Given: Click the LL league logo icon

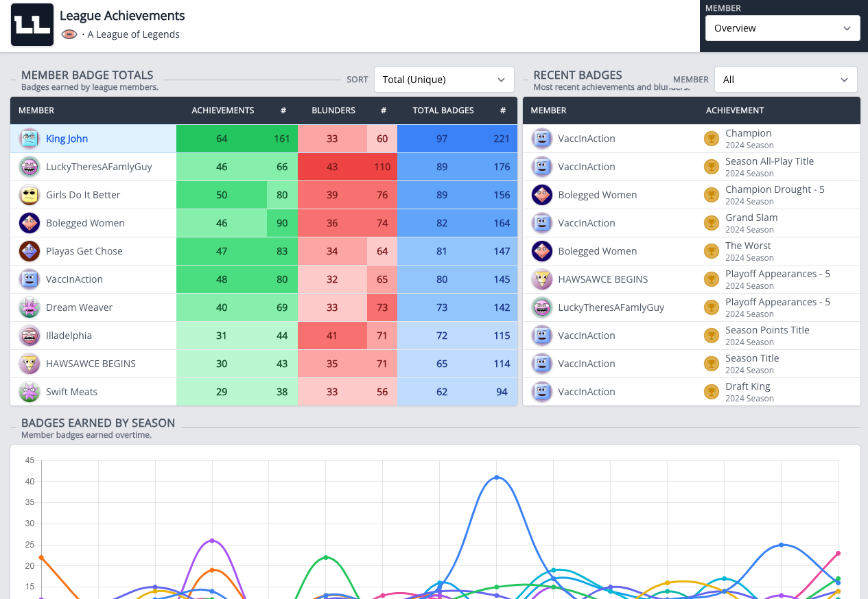Looking at the screenshot, I should point(32,25).
